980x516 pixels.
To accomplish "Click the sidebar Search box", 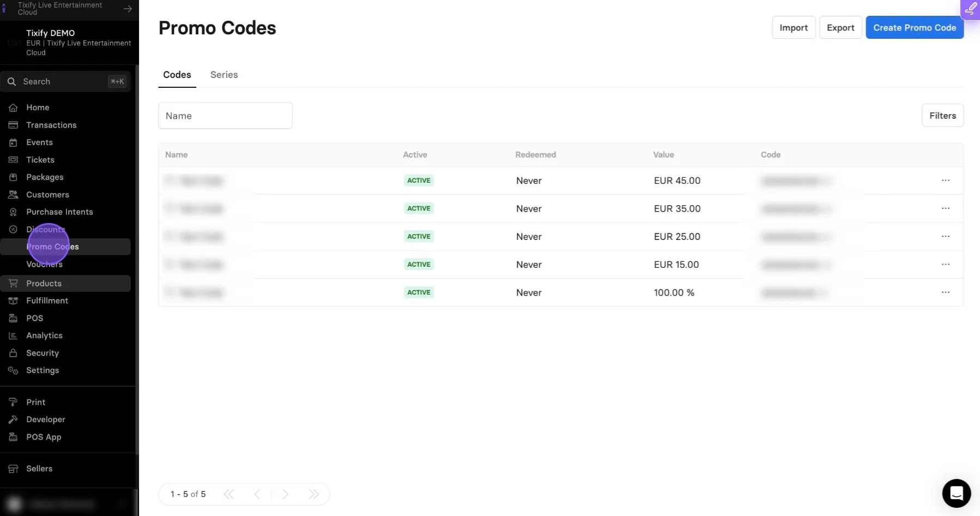I will [x=65, y=81].
